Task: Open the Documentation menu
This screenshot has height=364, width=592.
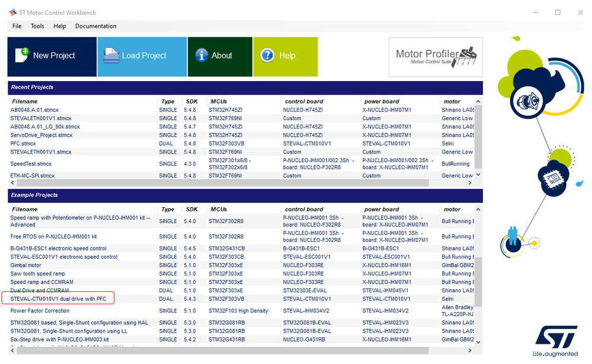Action: [96, 26]
